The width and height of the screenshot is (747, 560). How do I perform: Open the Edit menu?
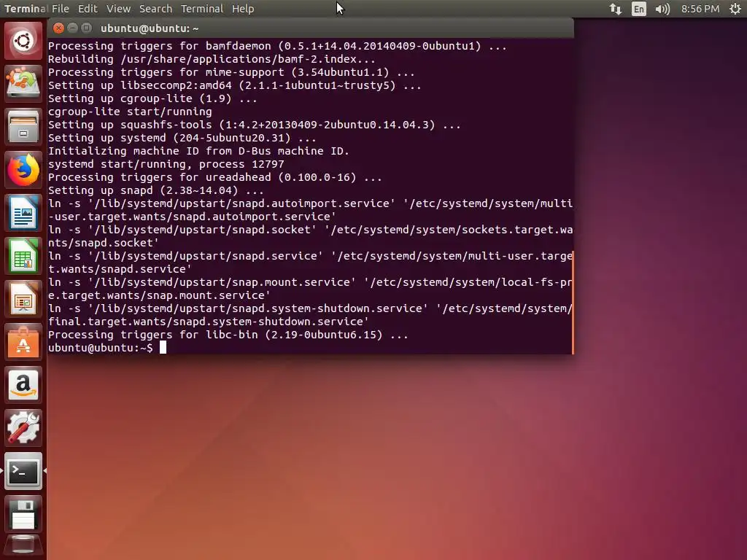click(88, 9)
